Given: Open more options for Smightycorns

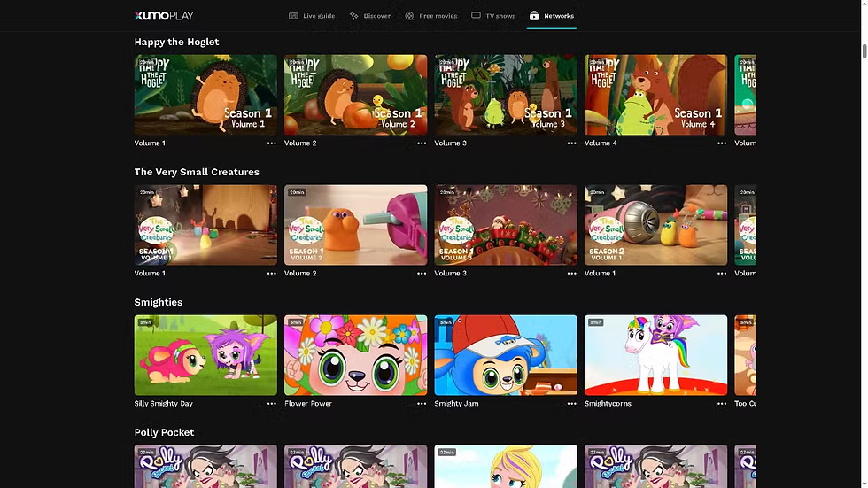Looking at the screenshot, I should 721,404.
